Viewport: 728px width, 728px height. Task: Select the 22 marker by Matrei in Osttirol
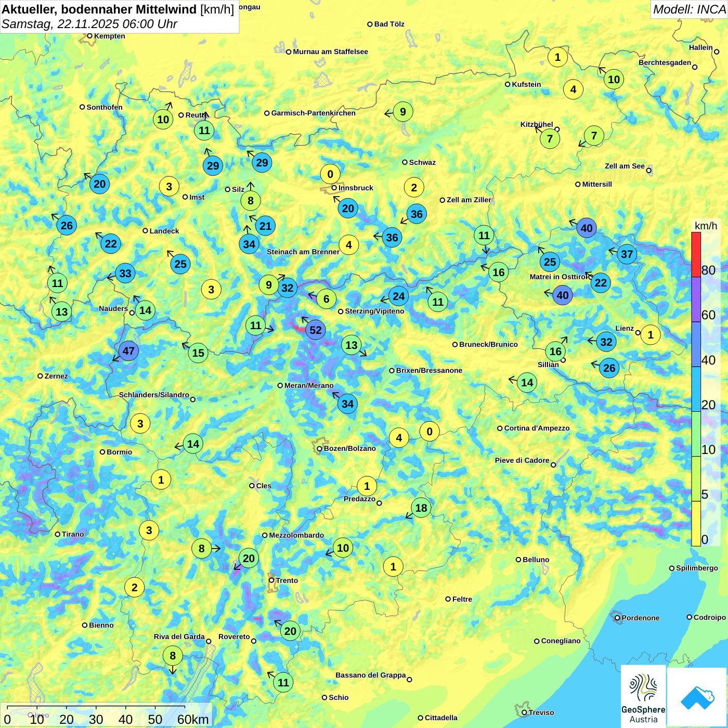click(x=601, y=283)
